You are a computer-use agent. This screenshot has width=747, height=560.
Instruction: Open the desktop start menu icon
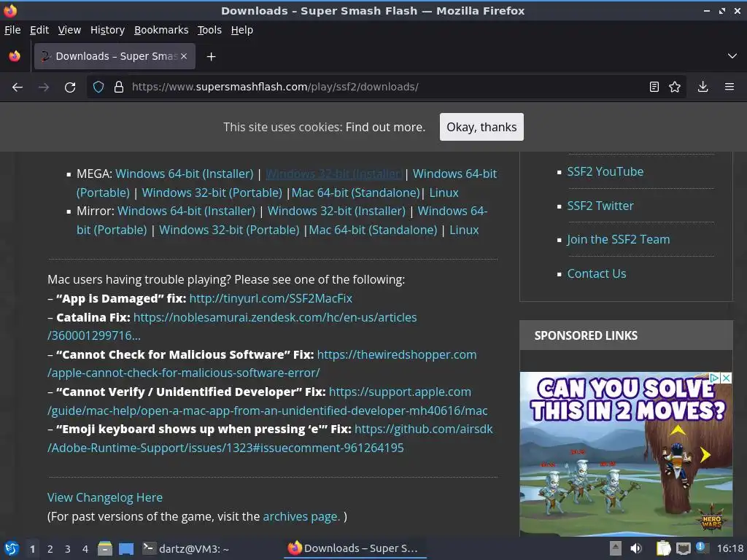[x=12, y=548]
